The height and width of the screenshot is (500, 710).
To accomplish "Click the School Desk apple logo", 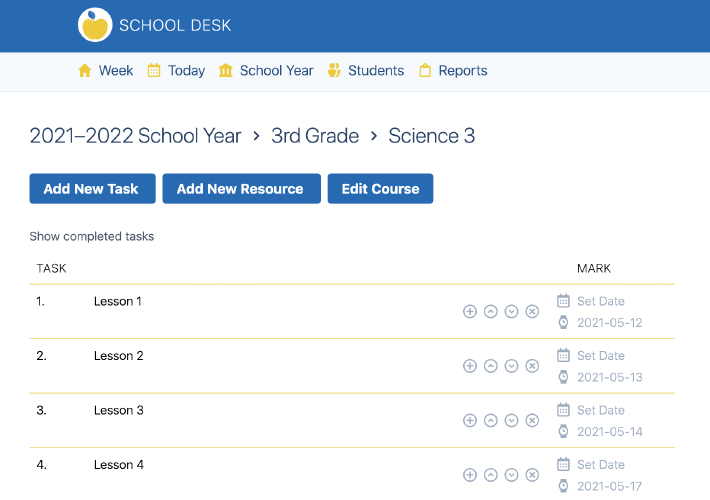I will click(x=95, y=25).
